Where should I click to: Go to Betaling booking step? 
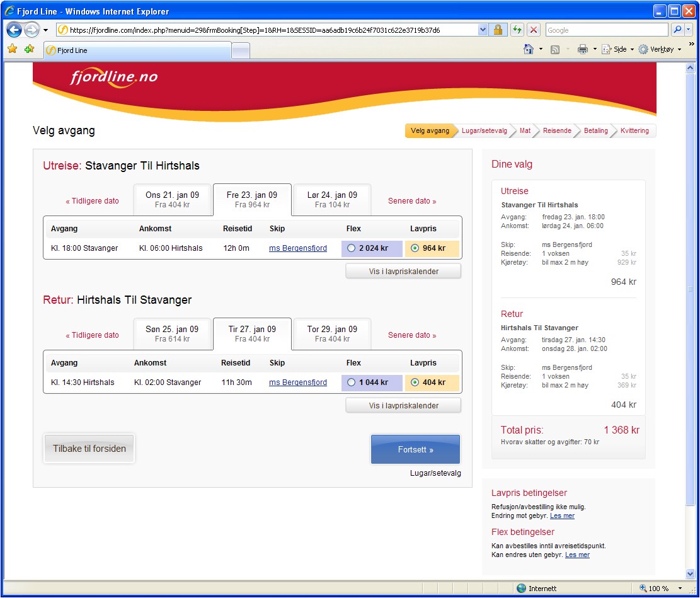click(595, 130)
